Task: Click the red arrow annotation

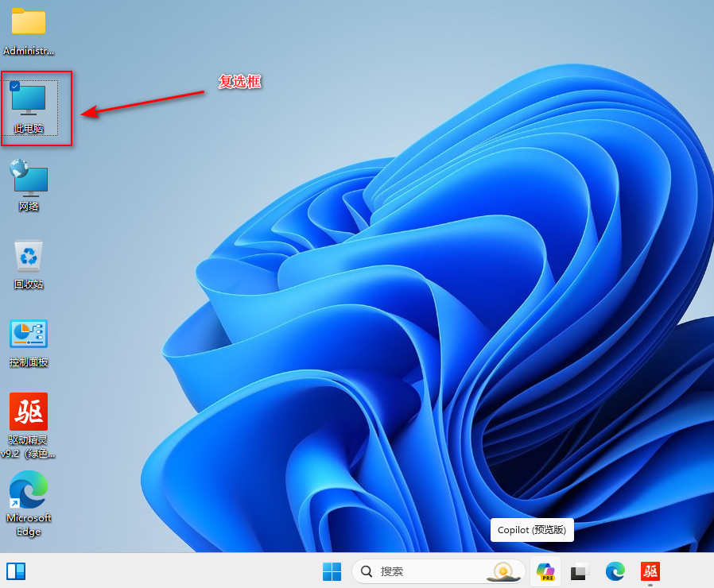Action: 143,102
